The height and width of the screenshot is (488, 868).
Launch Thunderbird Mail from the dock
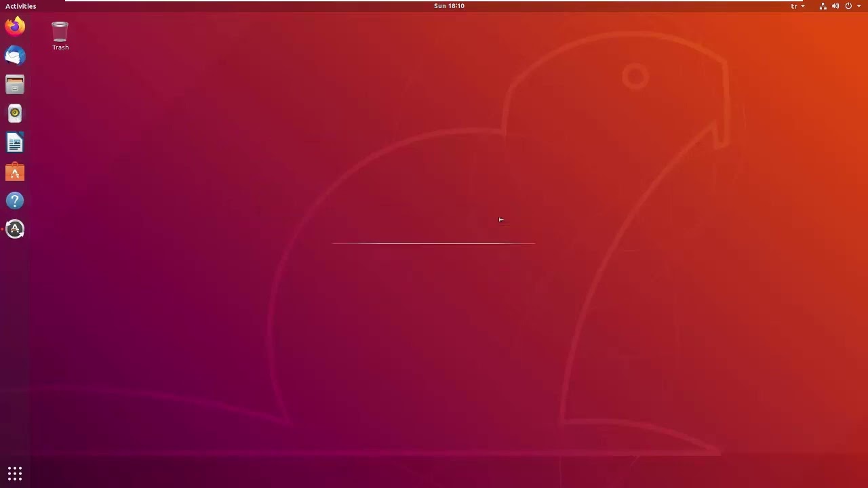pyautogui.click(x=15, y=56)
